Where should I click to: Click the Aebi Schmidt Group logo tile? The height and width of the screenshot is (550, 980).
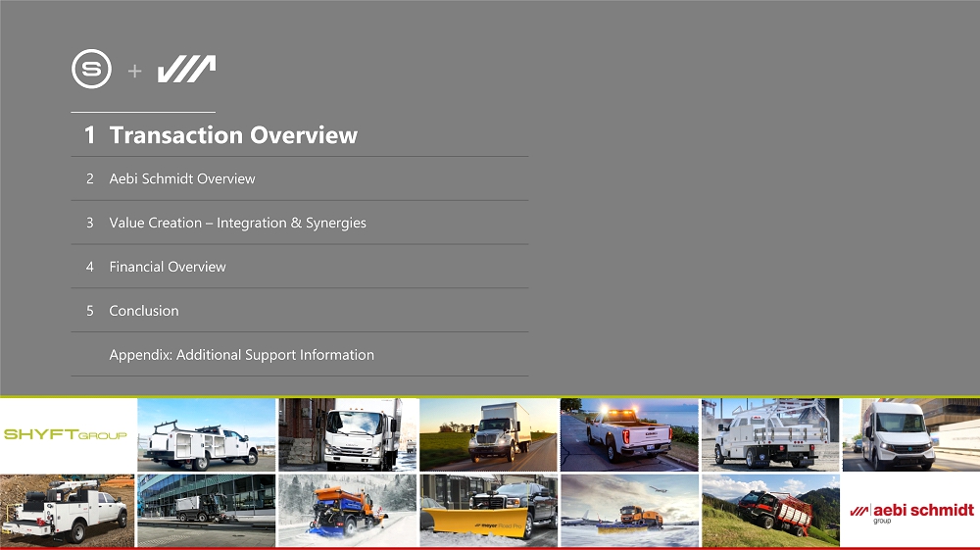[910, 511]
